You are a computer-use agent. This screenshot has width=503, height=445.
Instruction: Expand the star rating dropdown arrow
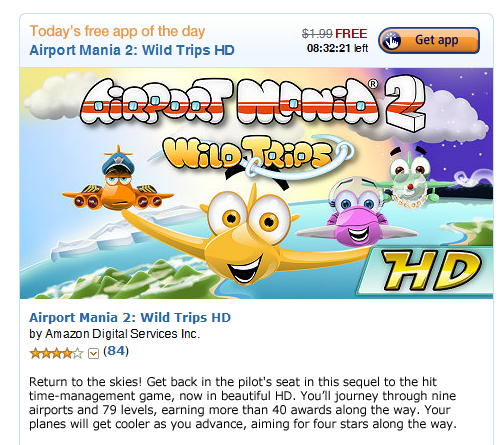tap(93, 353)
